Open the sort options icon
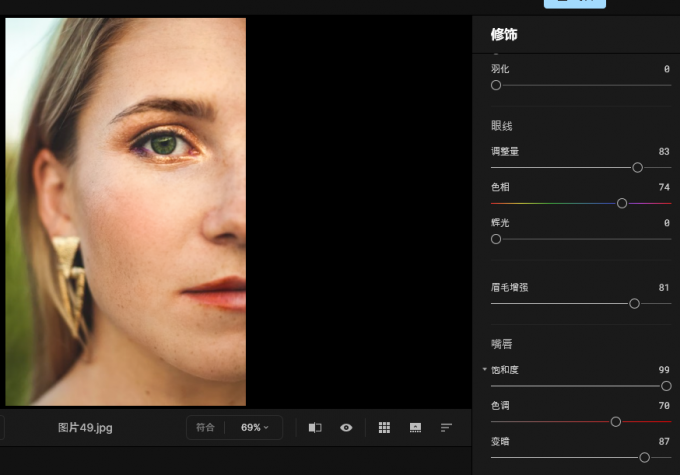680x475 pixels. tap(446, 427)
